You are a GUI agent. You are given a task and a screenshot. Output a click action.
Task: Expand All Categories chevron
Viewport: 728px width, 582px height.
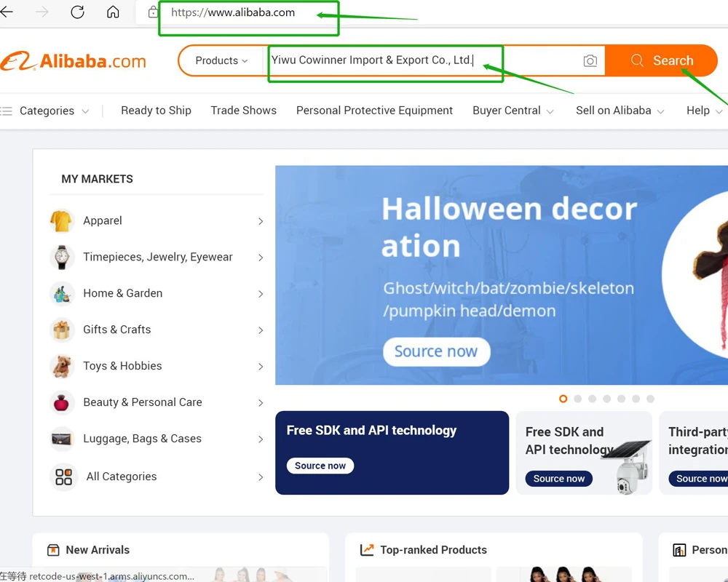[x=261, y=477]
